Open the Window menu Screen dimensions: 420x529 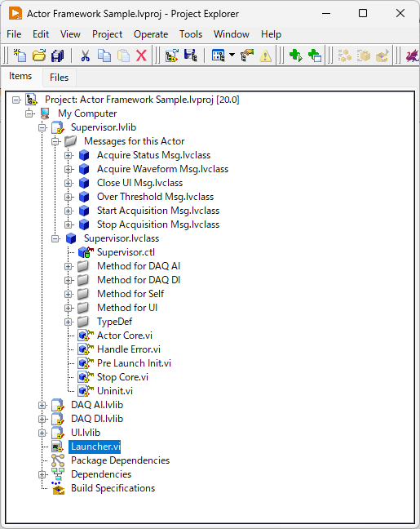click(x=232, y=34)
